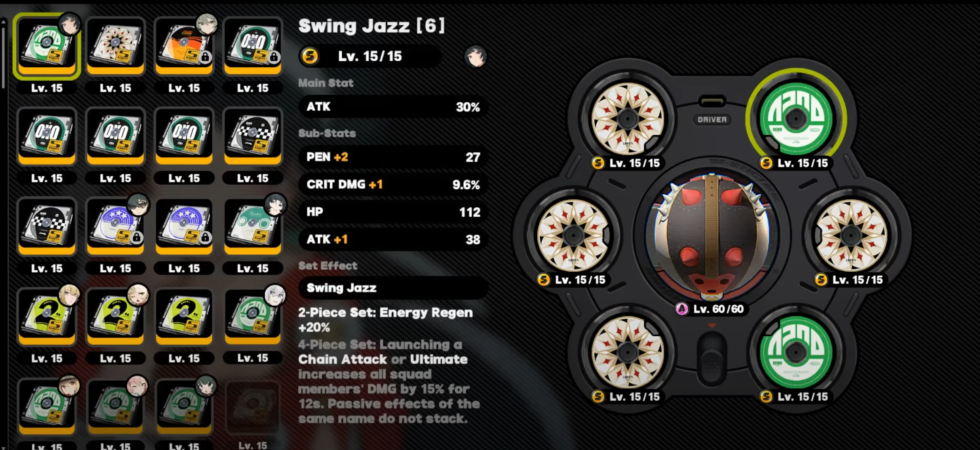Click the Swing Jazz set effect bar

click(393, 288)
